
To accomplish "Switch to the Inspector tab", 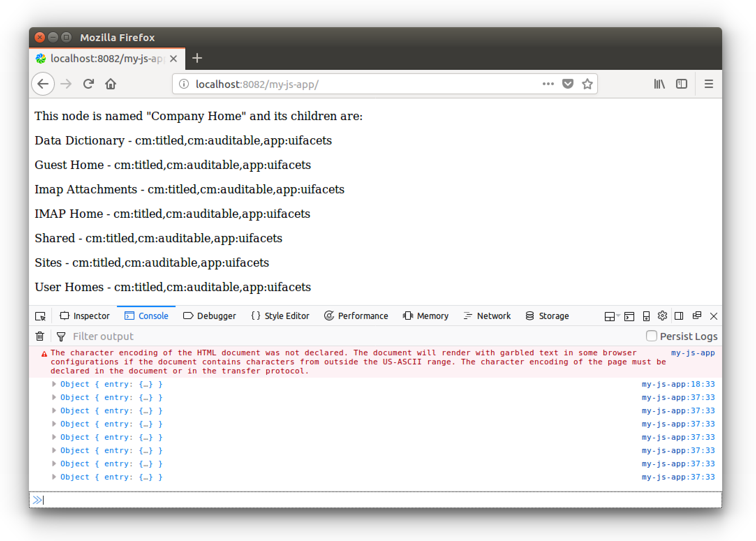I will point(85,316).
